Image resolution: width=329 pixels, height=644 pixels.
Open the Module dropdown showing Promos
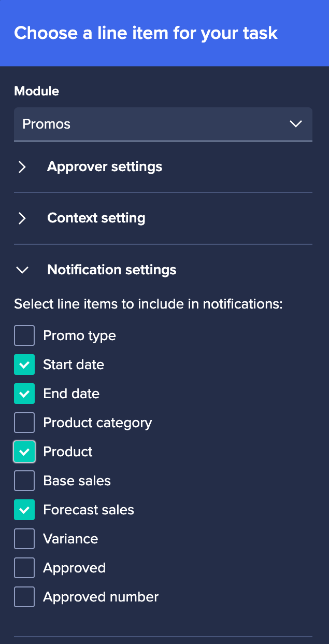point(155,124)
